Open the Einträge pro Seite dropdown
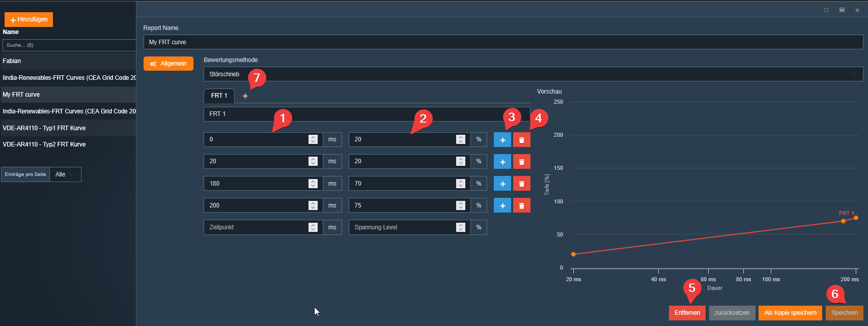The width and height of the screenshot is (868, 326). [65, 174]
